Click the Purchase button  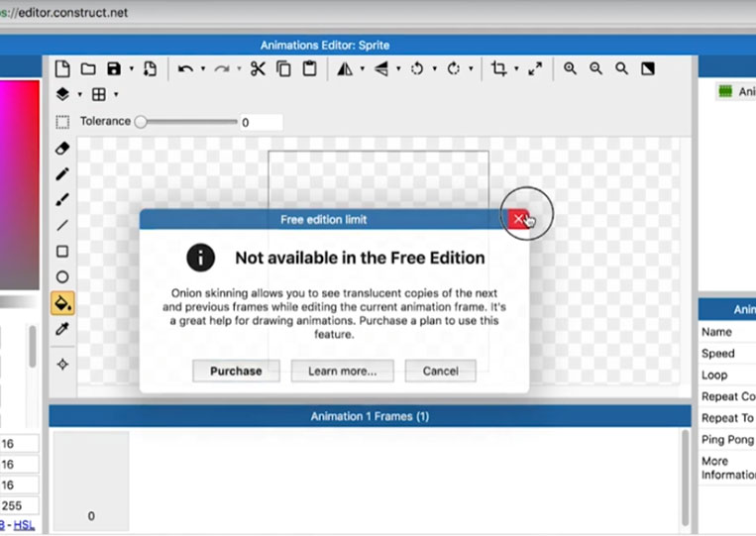[x=236, y=371]
